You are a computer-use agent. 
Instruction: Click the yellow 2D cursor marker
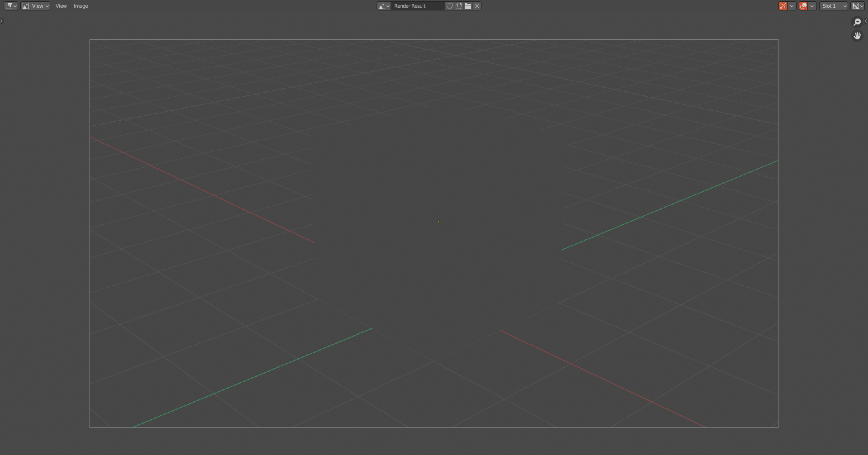pos(438,221)
